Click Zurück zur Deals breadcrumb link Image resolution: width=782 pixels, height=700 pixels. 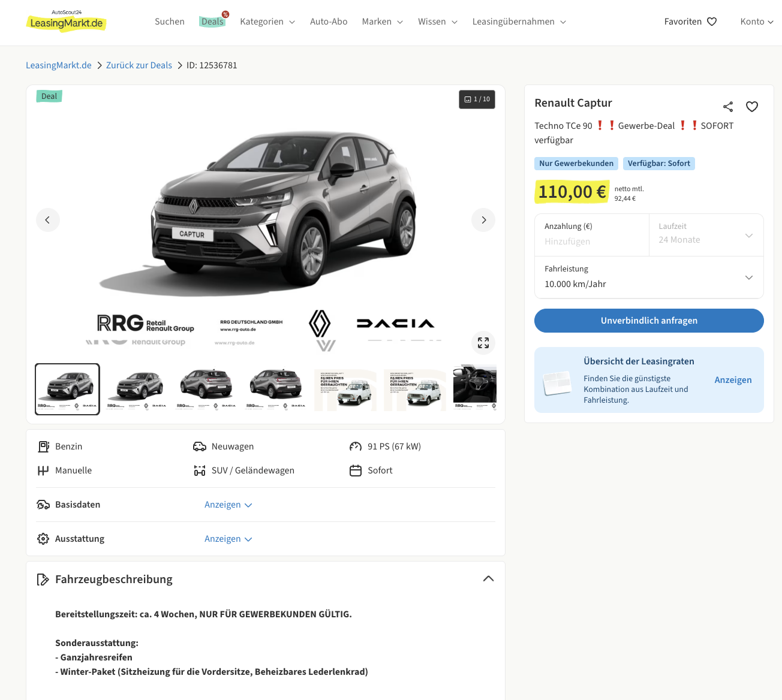[x=139, y=65]
